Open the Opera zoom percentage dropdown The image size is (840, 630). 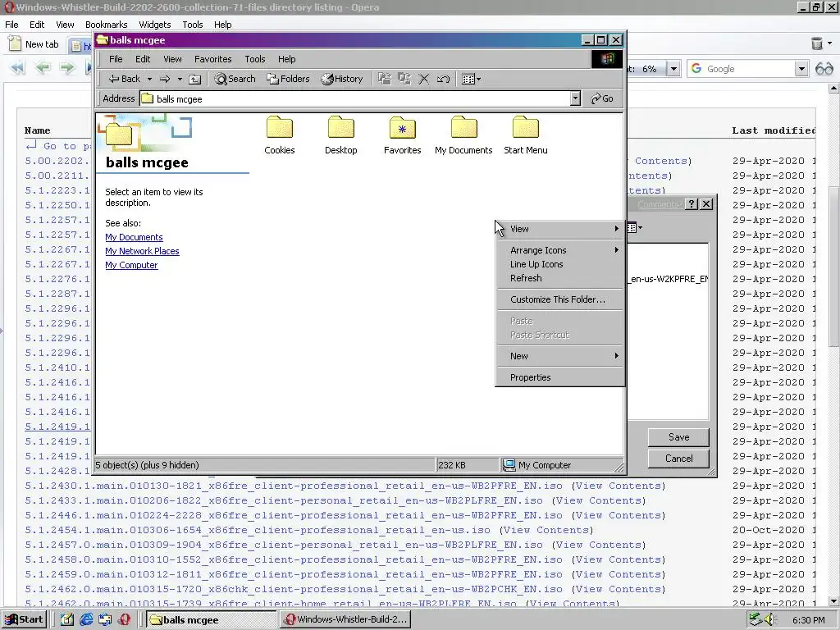click(674, 69)
